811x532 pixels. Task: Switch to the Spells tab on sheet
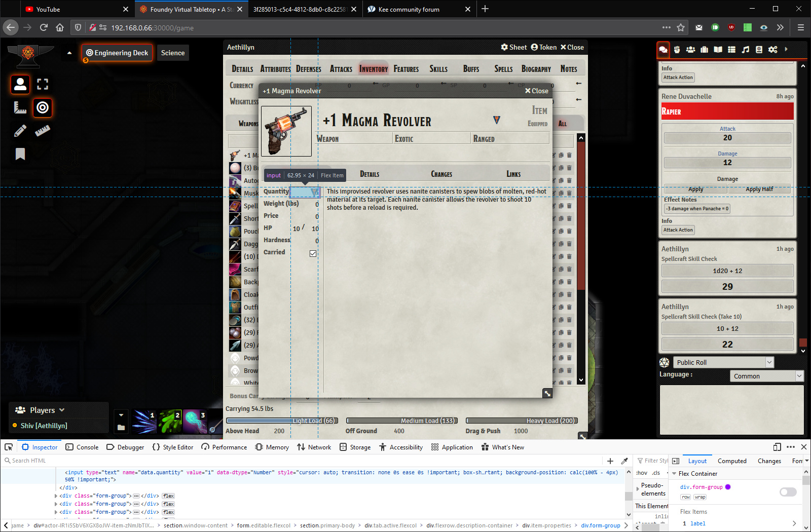503,69
